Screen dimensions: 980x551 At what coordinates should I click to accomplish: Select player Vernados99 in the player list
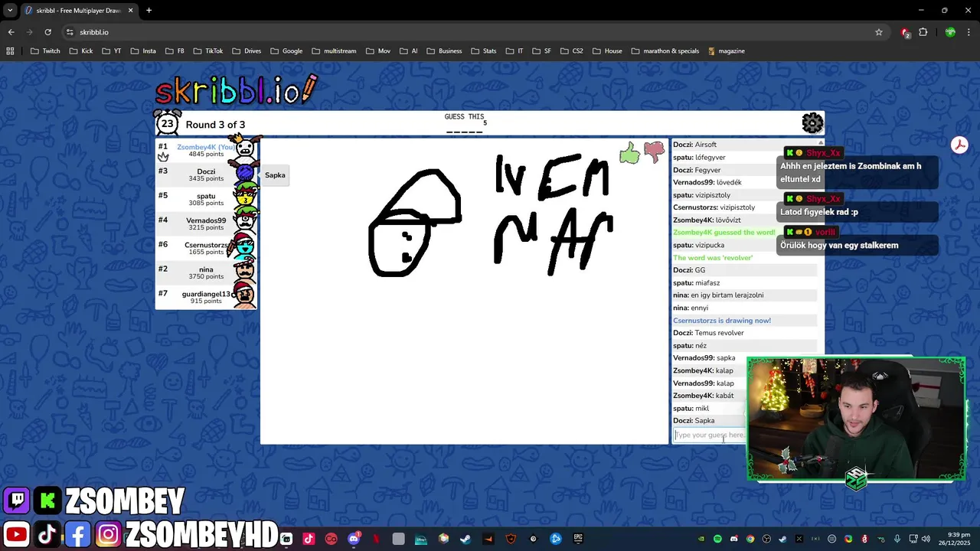206,223
